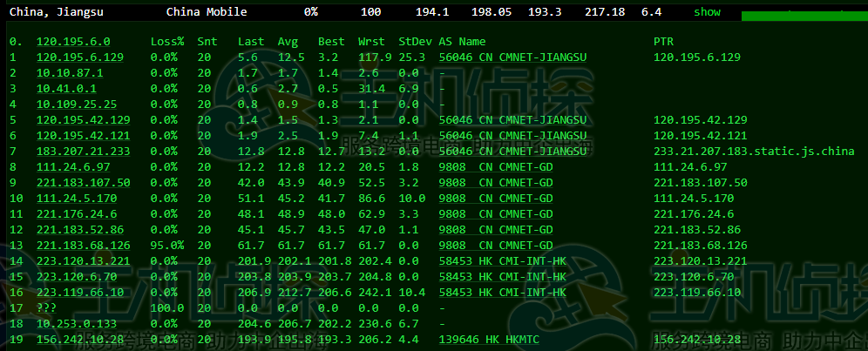Click the 221.176.24.6 hop address
The width and height of the screenshot is (868, 351).
(76, 214)
